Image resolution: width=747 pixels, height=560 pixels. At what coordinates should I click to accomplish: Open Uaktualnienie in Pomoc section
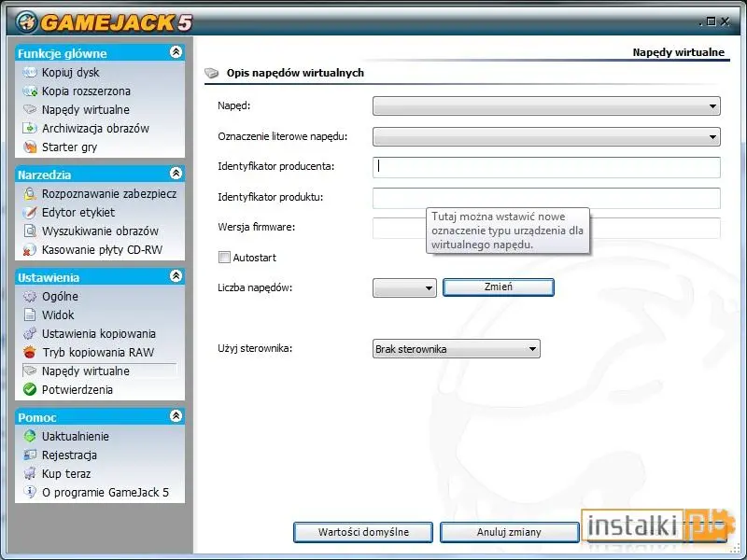tap(76, 436)
